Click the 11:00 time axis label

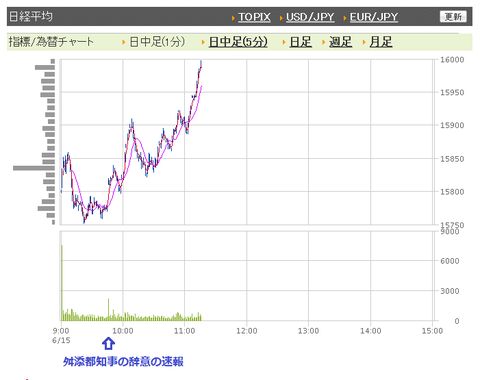coord(184,331)
